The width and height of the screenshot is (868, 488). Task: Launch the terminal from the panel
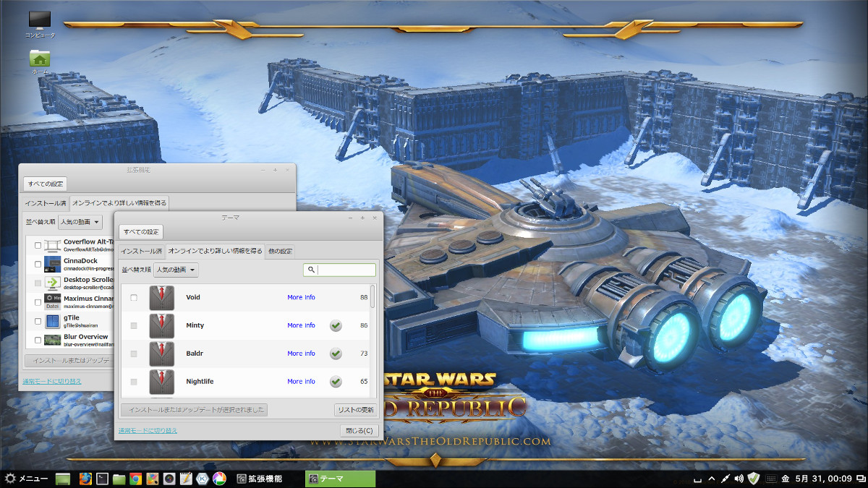tap(103, 479)
